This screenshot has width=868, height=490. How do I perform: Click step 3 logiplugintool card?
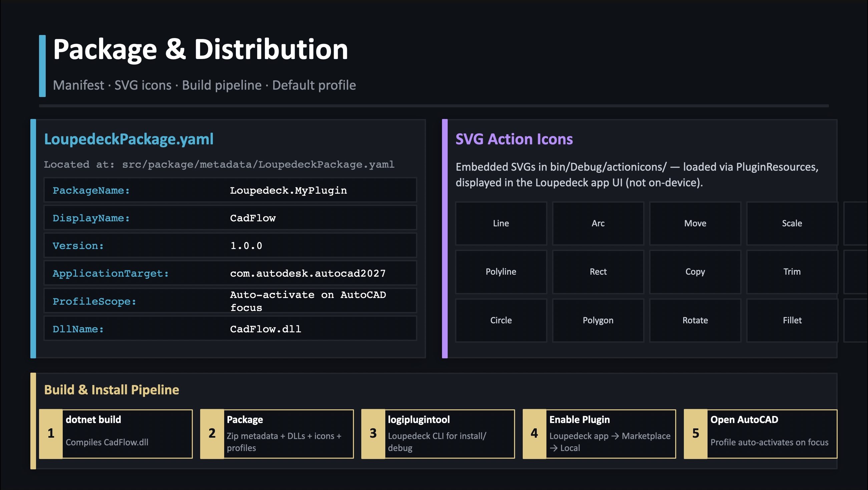click(438, 434)
